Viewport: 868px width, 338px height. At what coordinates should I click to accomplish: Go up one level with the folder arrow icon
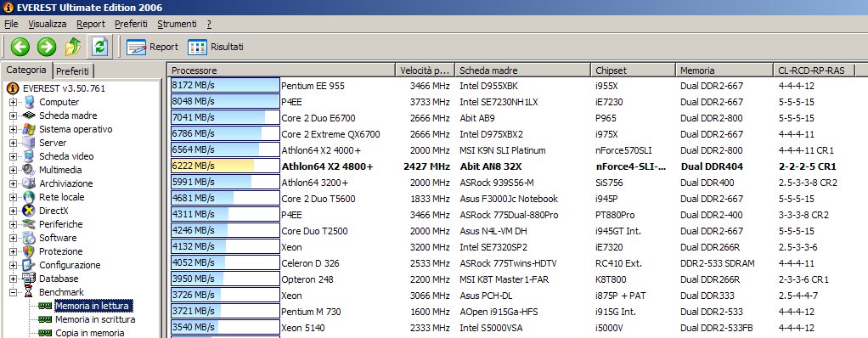pyautogui.click(x=73, y=47)
